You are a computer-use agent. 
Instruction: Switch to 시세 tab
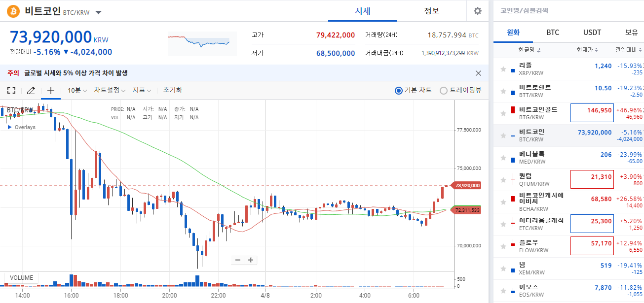(x=363, y=11)
